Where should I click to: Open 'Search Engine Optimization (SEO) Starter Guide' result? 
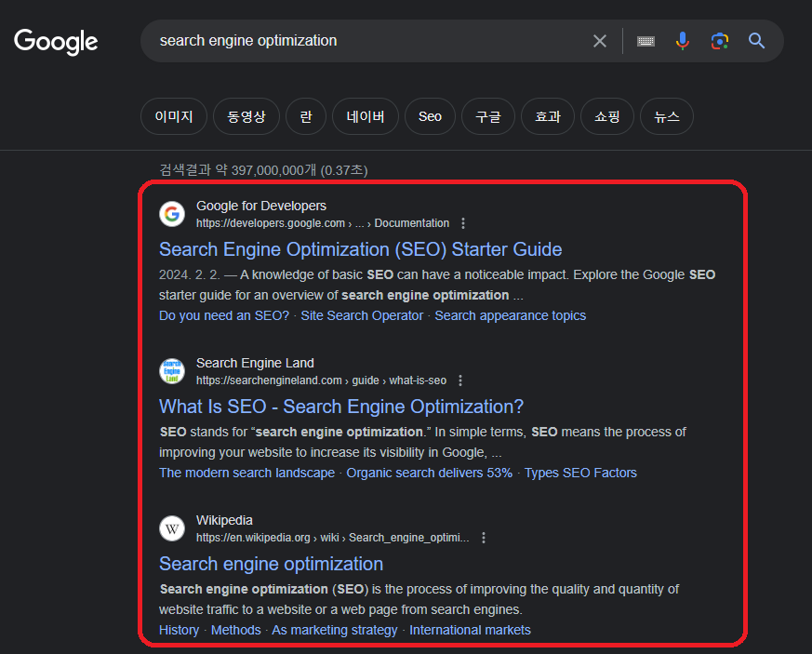click(x=361, y=249)
